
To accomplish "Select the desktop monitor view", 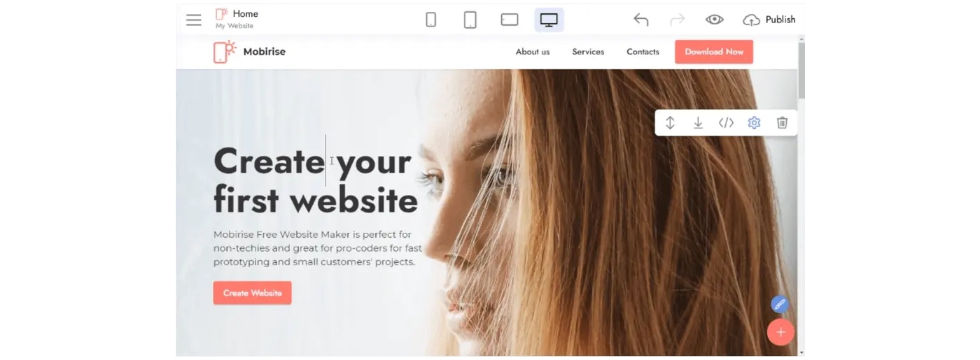I will [549, 20].
